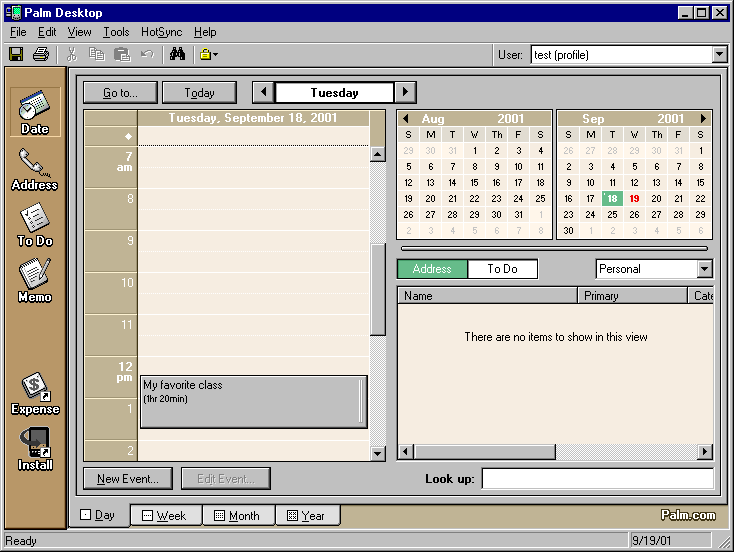Click the Palm Desktop title bar icon
Viewport: 734px width, 552px height.
pos(14,12)
